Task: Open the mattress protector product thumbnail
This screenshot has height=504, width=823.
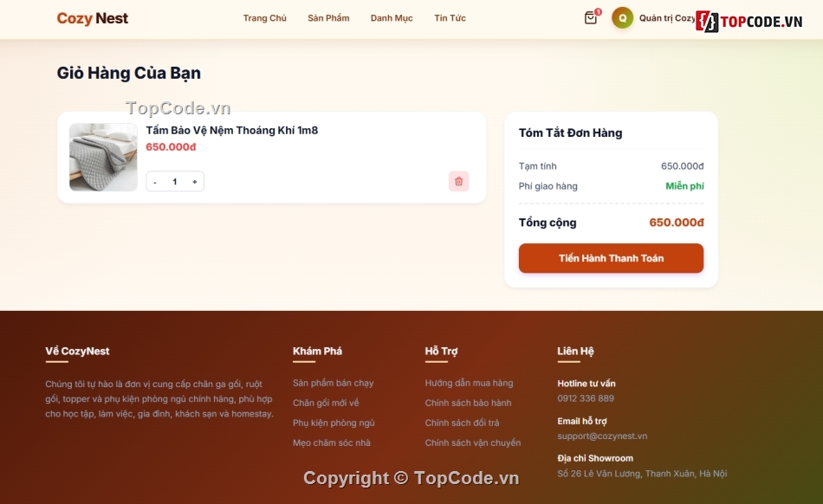Action: tap(103, 158)
